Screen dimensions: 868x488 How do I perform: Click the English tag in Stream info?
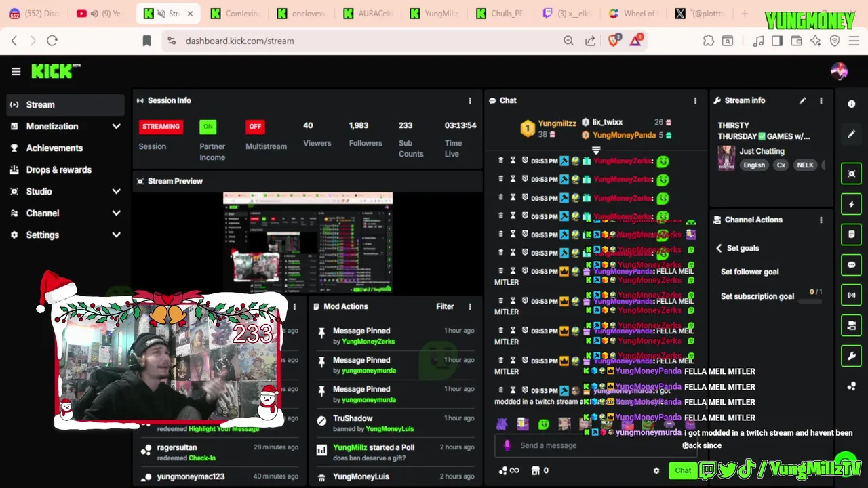(x=754, y=165)
